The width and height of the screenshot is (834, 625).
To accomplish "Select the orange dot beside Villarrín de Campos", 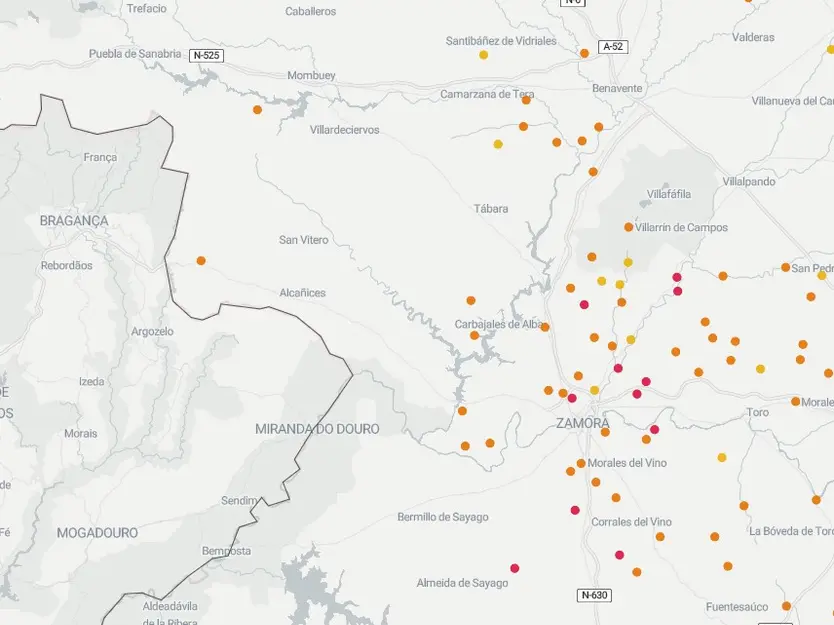I will [x=628, y=227].
